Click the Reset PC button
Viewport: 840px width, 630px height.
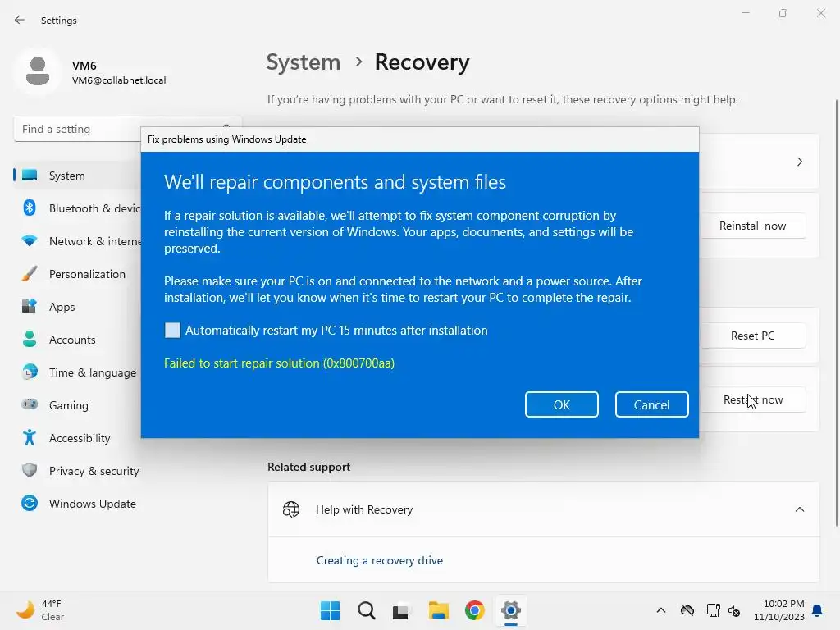[x=752, y=336]
